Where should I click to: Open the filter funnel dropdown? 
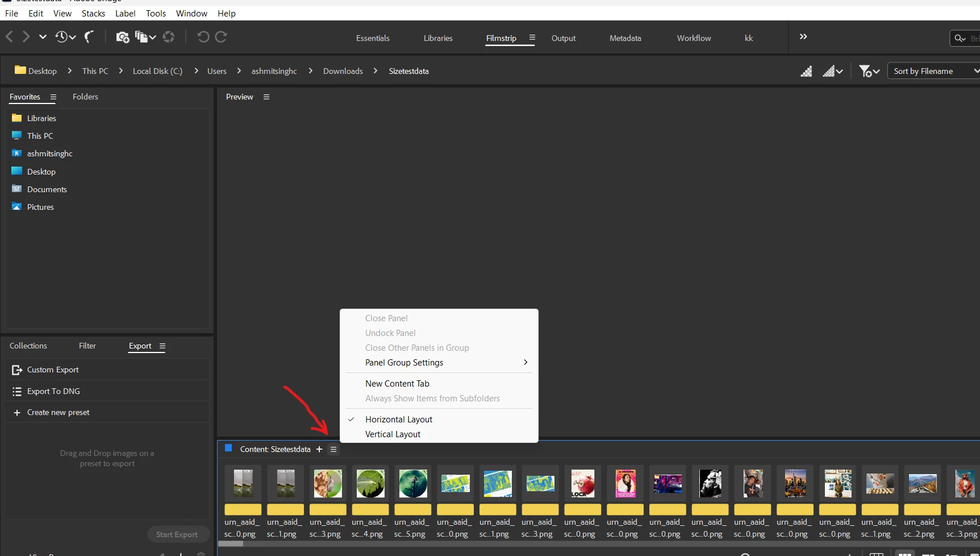tap(869, 71)
